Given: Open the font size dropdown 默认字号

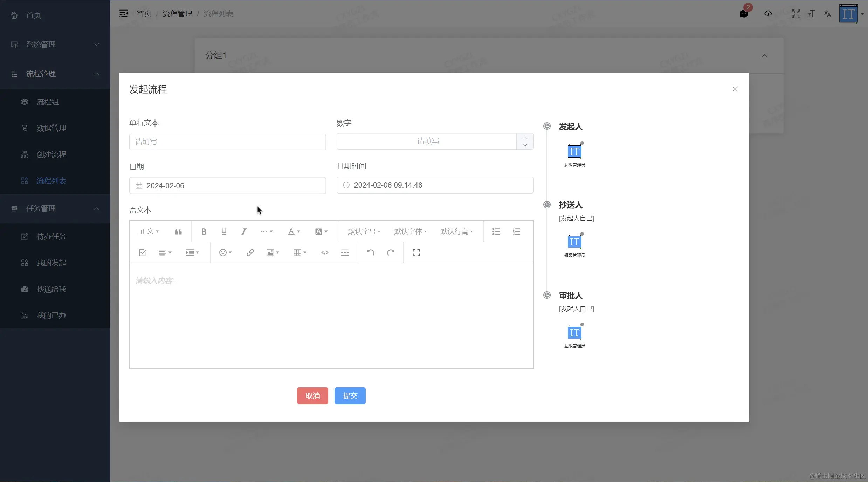Looking at the screenshot, I should click(x=364, y=231).
